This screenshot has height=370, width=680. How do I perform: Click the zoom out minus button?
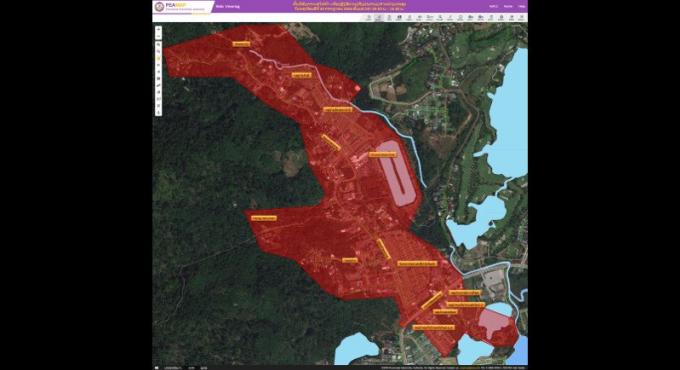click(x=158, y=36)
